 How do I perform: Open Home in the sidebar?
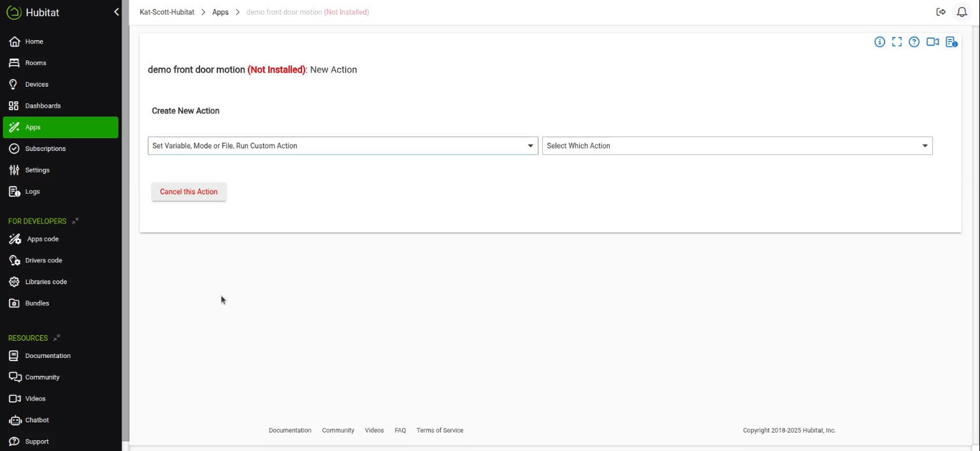[61, 41]
